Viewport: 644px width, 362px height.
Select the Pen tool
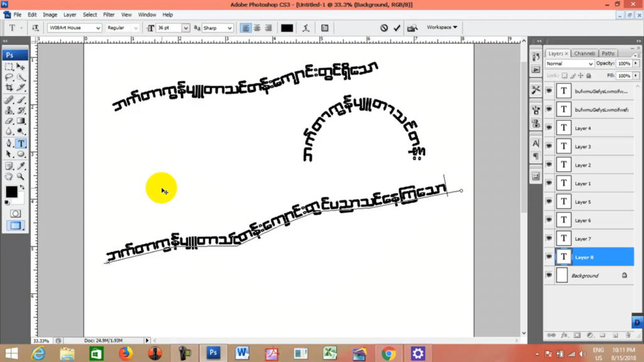pyautogui.click(x=9, y=143)
